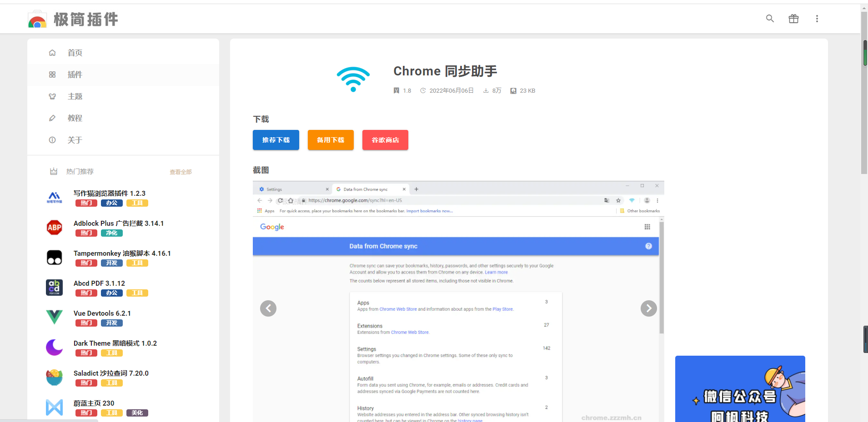Open Abcd PDF 3.1.12 entry
868x422 pixels.
coord(99,283)
